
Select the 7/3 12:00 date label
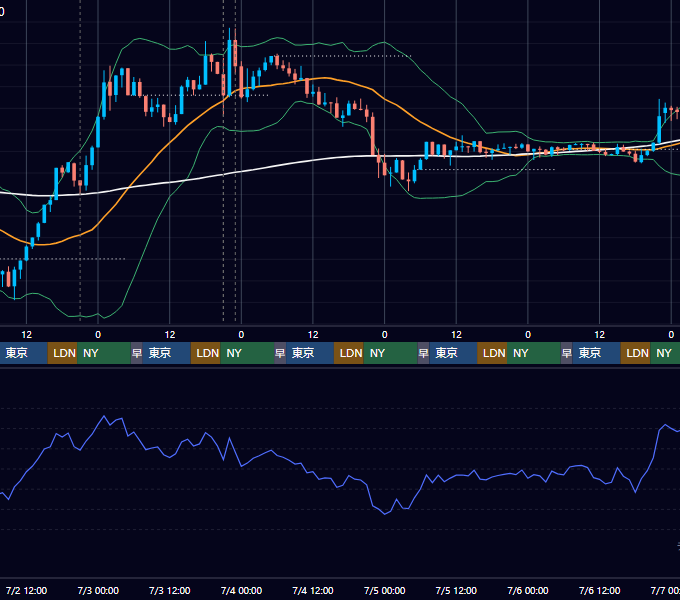tap(170, 590)
